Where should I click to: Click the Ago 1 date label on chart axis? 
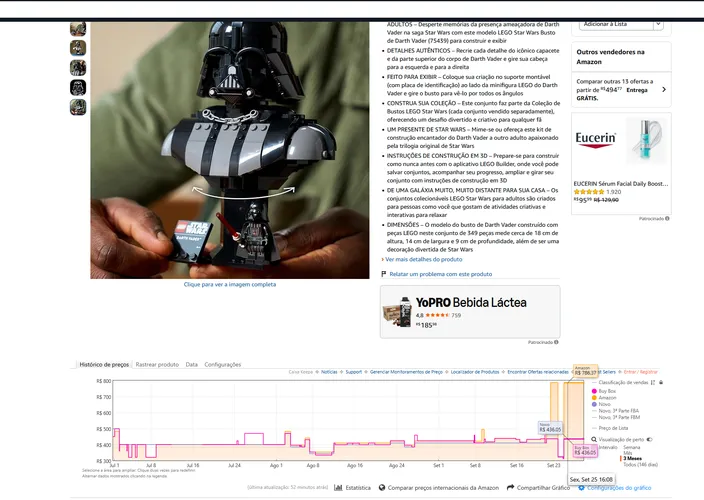click(x=276, y=465)
